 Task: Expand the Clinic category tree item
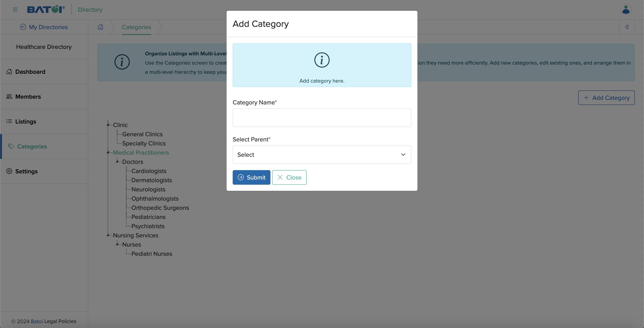tap(108, 124)
